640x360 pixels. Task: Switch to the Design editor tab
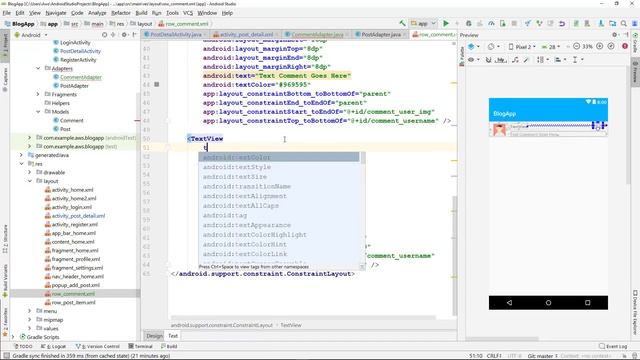click(154, 336)
